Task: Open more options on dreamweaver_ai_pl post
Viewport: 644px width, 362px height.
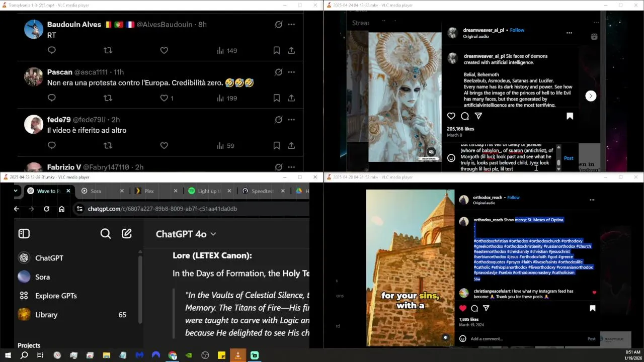Action: (x=569, y=33)
